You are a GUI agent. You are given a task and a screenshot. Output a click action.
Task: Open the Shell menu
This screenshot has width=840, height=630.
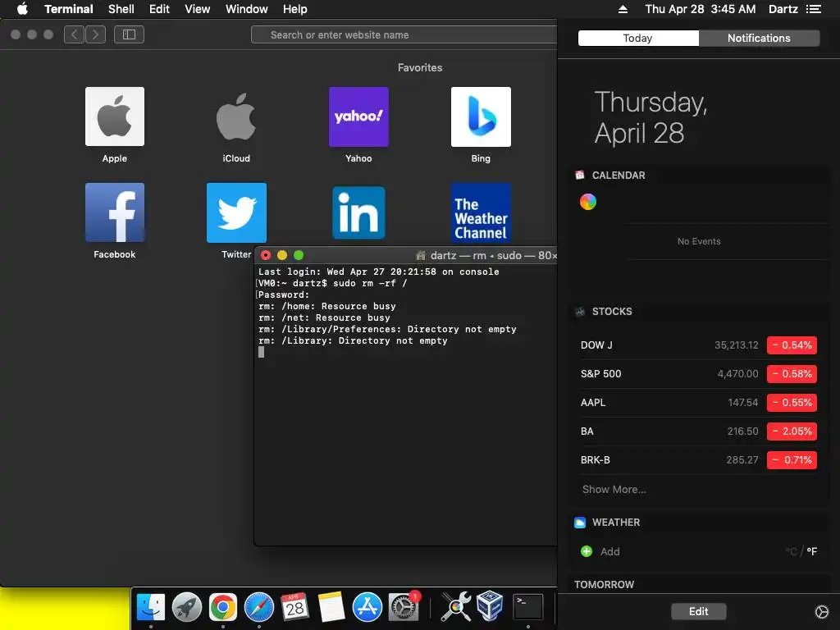121,9
